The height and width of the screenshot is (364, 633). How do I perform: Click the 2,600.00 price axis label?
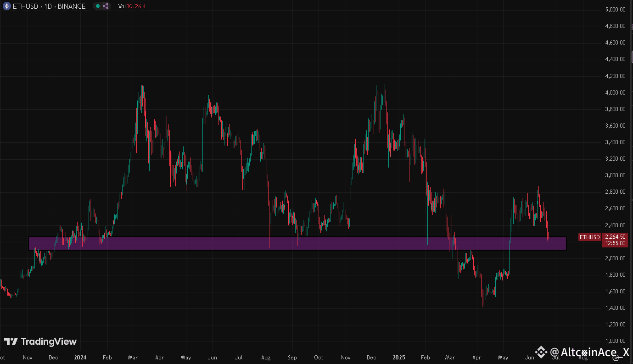tap(615, 208)
